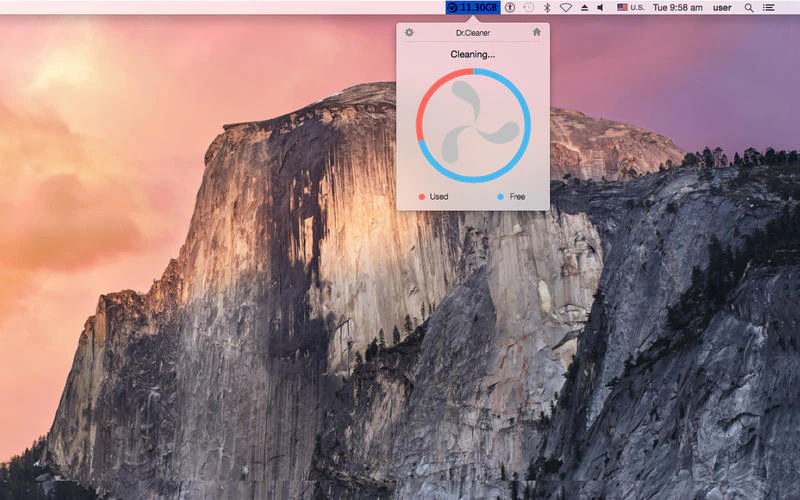Open the Time Machine menu bar icon
The height and width of the screenshot is (500, 800).
coord(529,7)
